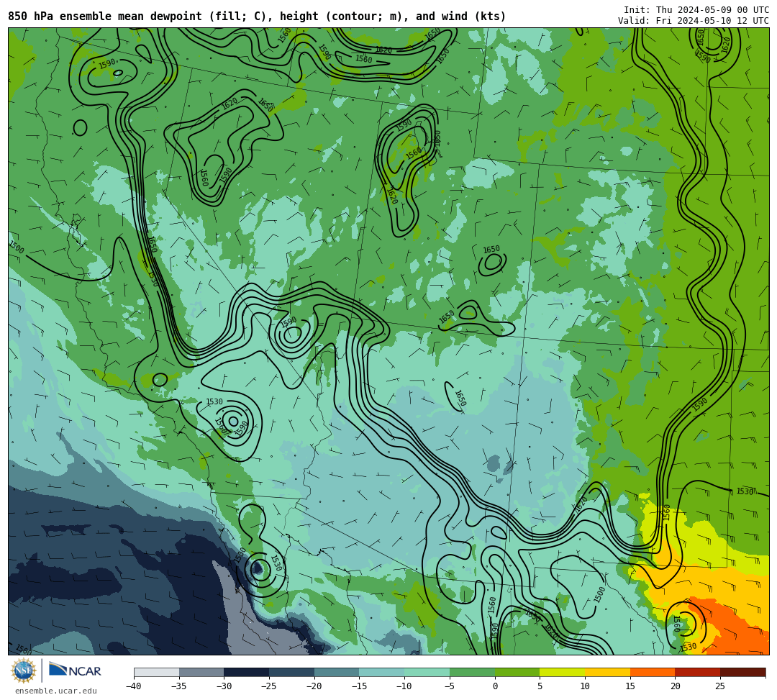Click the -25 colorbar tick label

(269, 686)
